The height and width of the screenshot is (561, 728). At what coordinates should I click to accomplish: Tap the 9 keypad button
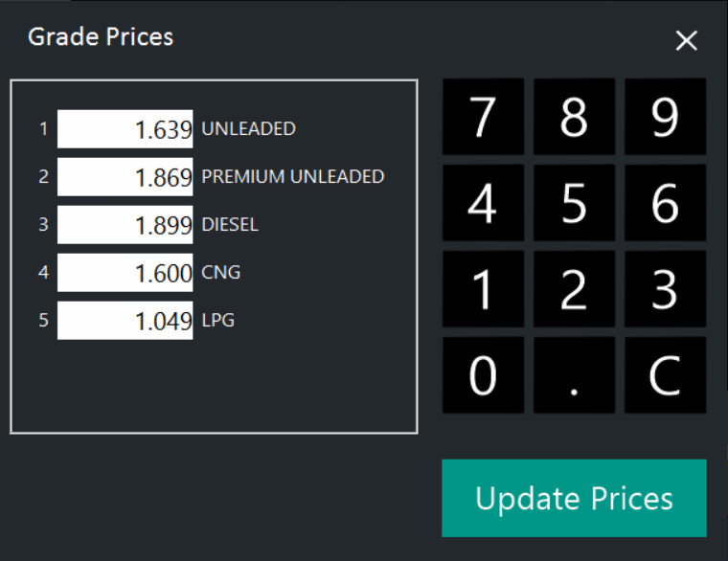[665, 117]
